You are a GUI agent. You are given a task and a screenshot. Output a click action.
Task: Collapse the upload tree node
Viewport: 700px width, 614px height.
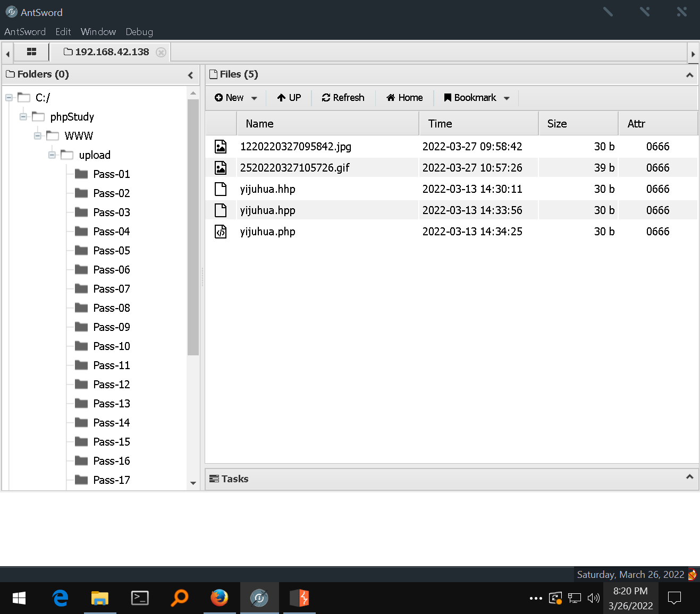point(52,155)
